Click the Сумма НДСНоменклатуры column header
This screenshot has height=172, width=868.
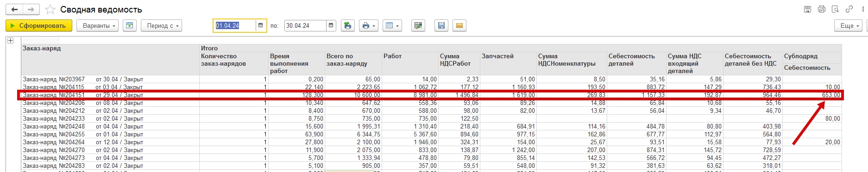tap(572, 63)
